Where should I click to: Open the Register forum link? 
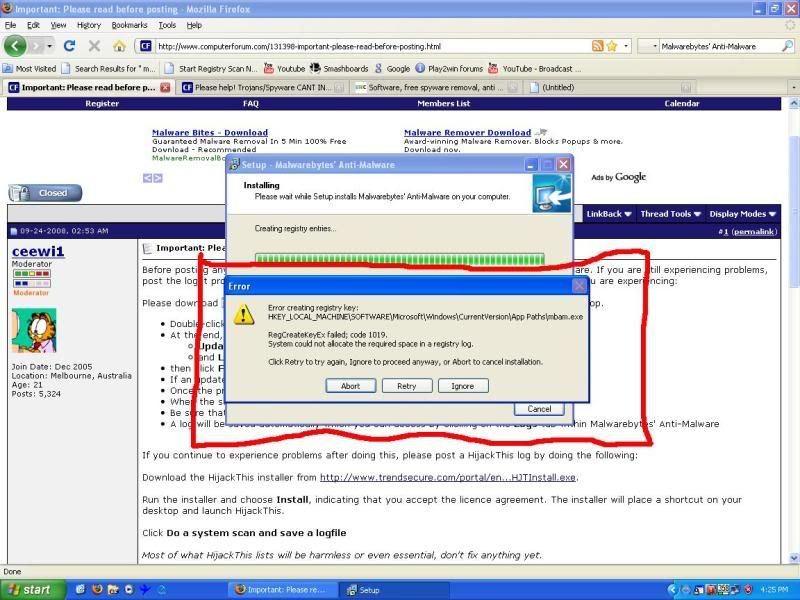pos(102,104)
